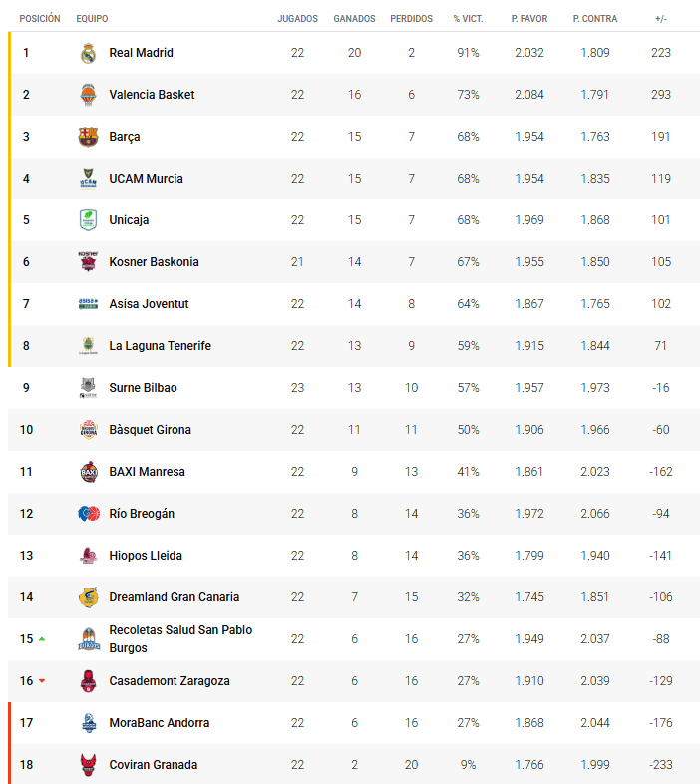Image resolution: width=700 pixels, height=784 pixels.
Task: Click the Dreamland Gran Canaria logo
Action: (88, 597)
